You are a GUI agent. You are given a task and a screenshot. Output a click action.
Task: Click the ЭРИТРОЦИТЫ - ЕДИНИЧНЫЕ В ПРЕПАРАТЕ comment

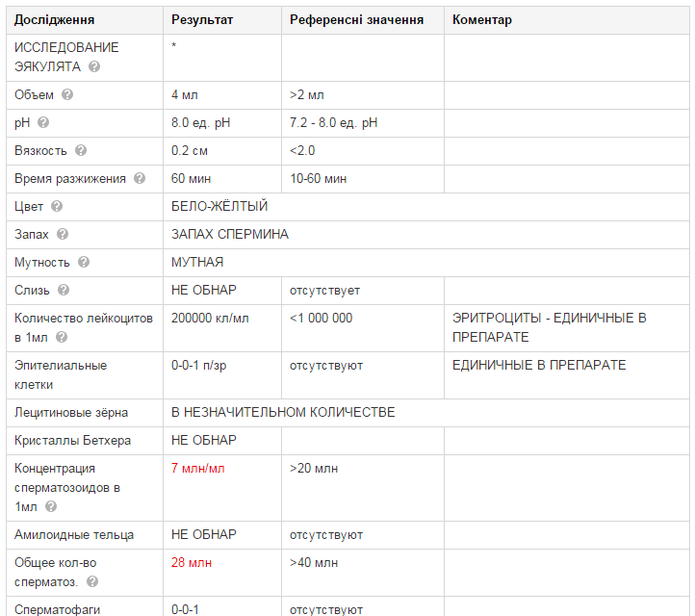[x=549, y=328]
